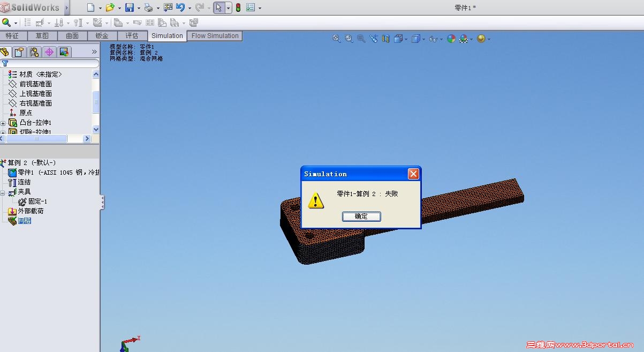Open the Save dropdown arrow
The height and width of the screenshot is (352, 644).
[x=139, y=8]
